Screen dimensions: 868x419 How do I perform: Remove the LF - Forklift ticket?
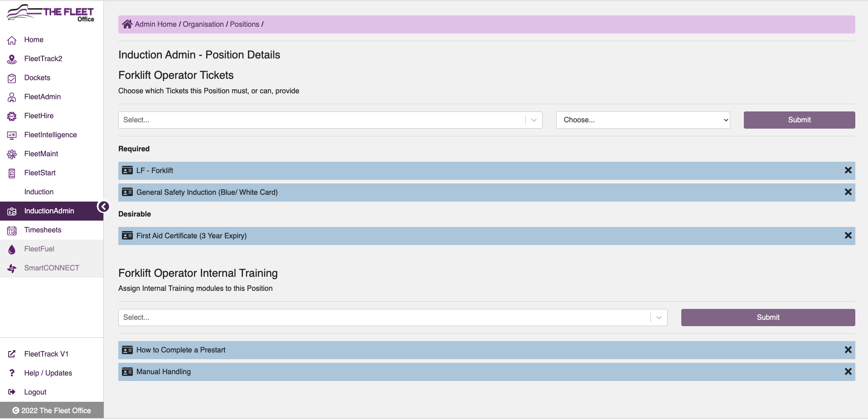848,170
